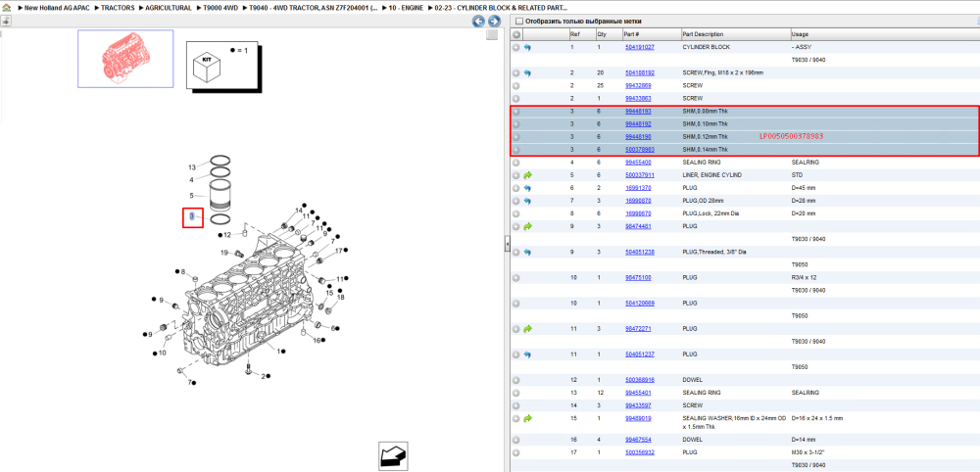Add SHIM,0.14mm Thk via plus icon
Viewport: 980px width, 472px height.
point(516,150)
